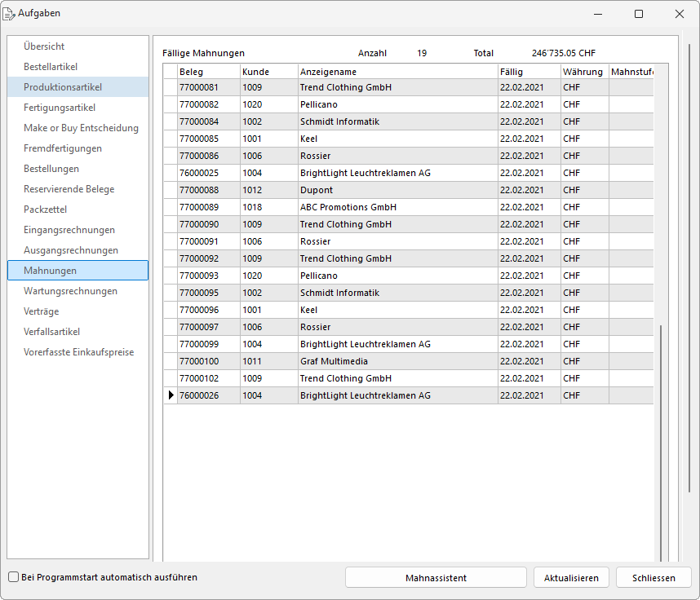Click the row pointer arrow beside 76000026

point(171,395)
